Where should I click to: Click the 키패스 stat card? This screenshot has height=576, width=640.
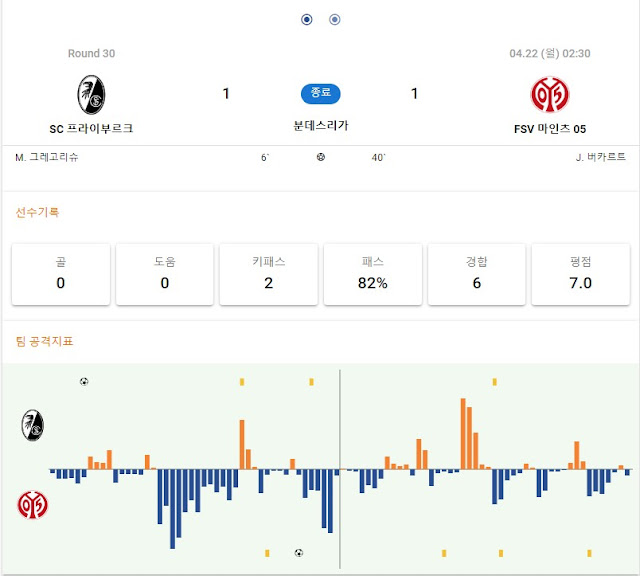[269, 274]
